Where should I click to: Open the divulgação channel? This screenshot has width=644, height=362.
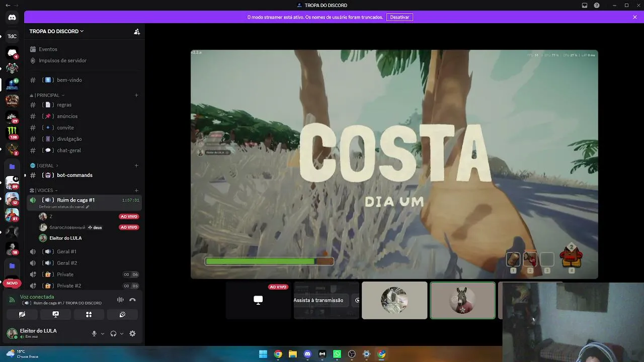pyautogui.click(x=84, y=139)
